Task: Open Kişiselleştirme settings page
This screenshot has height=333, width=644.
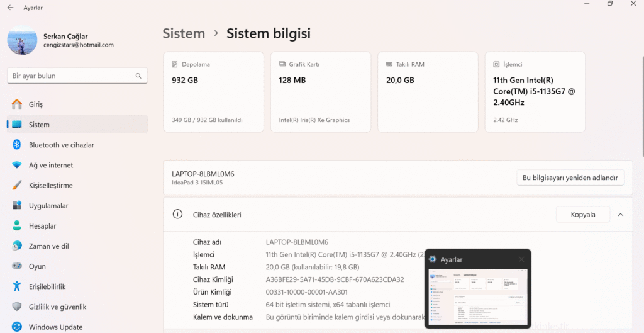Action: click(x=50, y=186)
